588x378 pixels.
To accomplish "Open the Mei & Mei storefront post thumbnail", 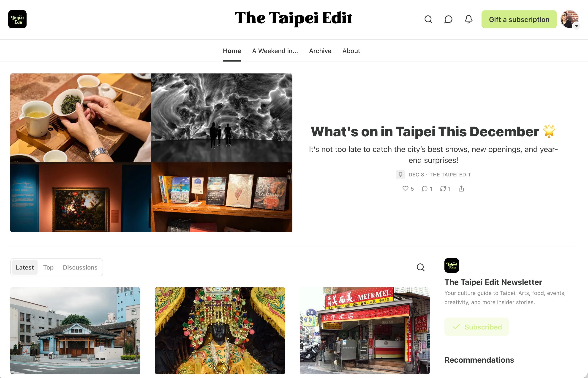I will [365, 331].
